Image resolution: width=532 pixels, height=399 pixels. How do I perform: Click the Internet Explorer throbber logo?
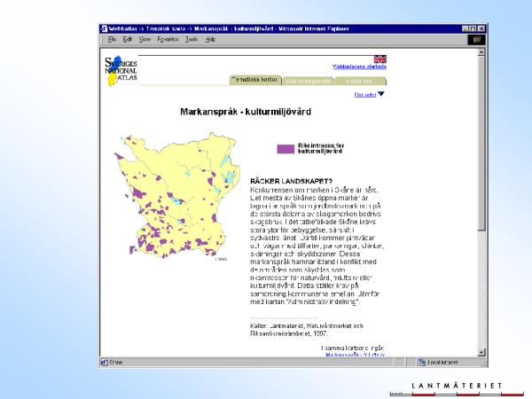coord(475,40)
